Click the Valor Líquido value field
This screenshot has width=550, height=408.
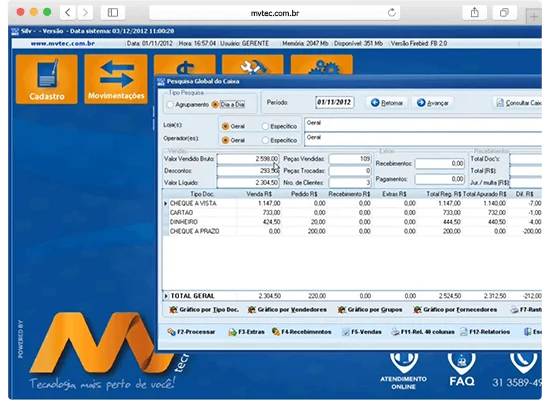pos(248,182)
